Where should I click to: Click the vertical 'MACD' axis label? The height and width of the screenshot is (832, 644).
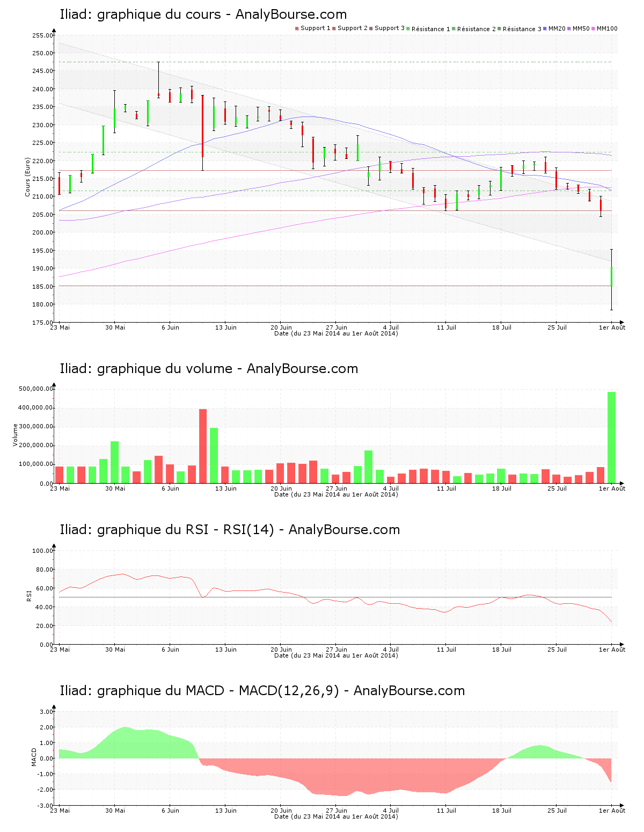click(33, 757)
